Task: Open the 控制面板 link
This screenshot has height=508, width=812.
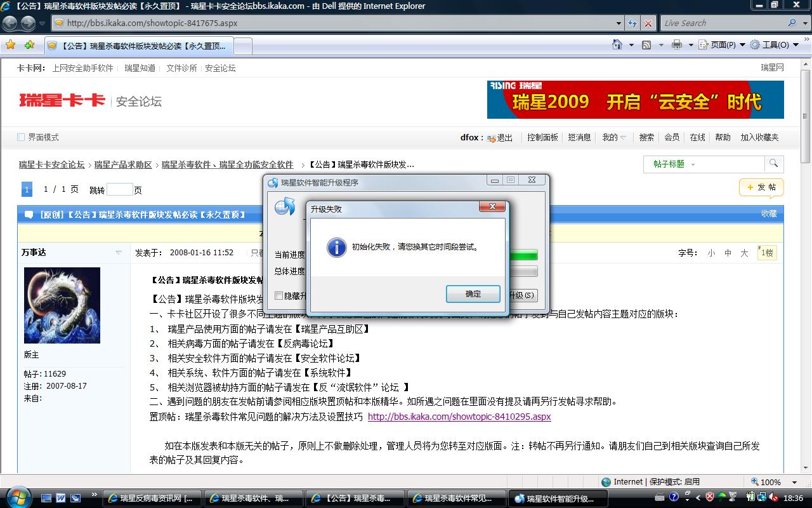Action: pyautogui.click(x=543, y=137)
